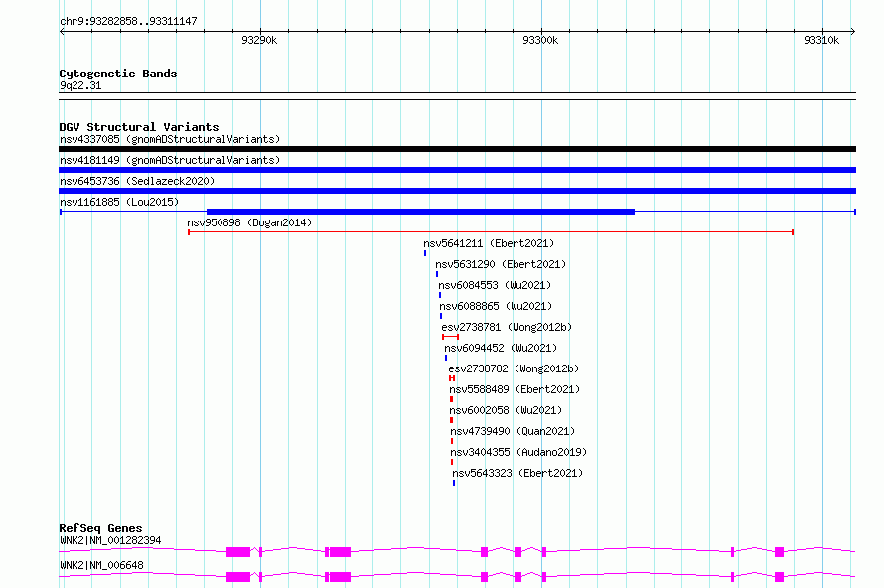Screen dimensions: 884x588
Task: Open the nsv1161885 Lou2015 variant label
Action: (119, 202)
